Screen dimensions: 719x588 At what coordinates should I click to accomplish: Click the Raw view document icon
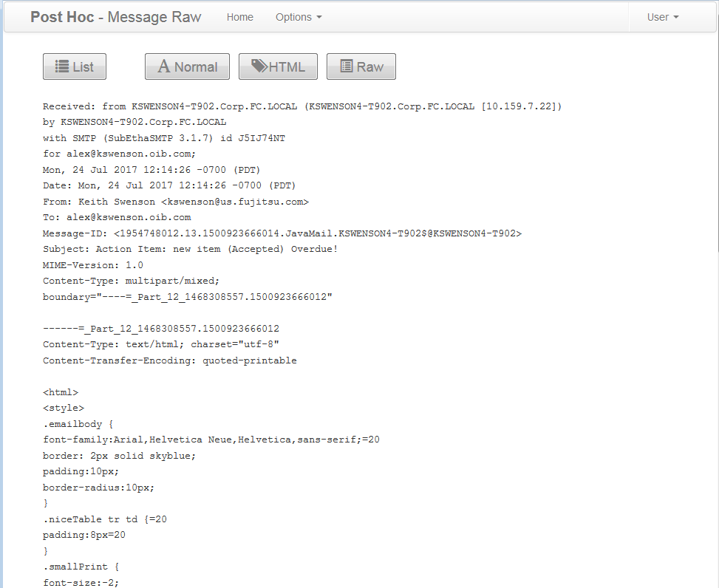[x=346, y=66]
